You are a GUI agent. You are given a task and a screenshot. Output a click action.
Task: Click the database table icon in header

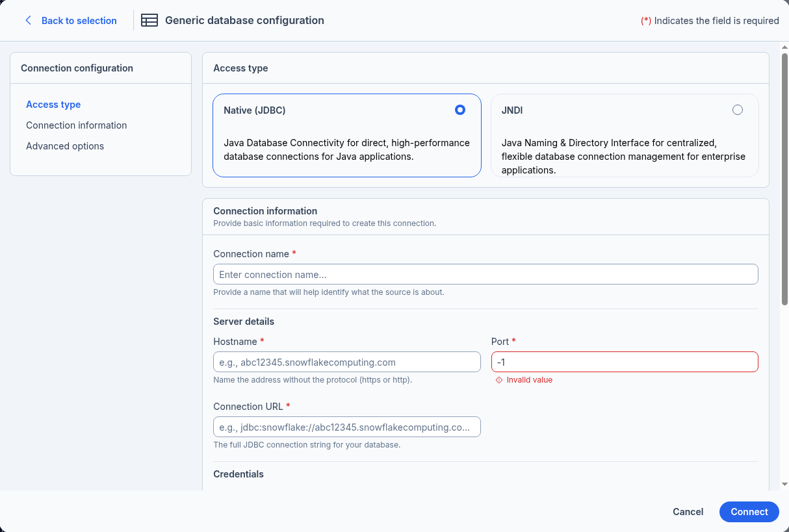[x=149, y=21]
